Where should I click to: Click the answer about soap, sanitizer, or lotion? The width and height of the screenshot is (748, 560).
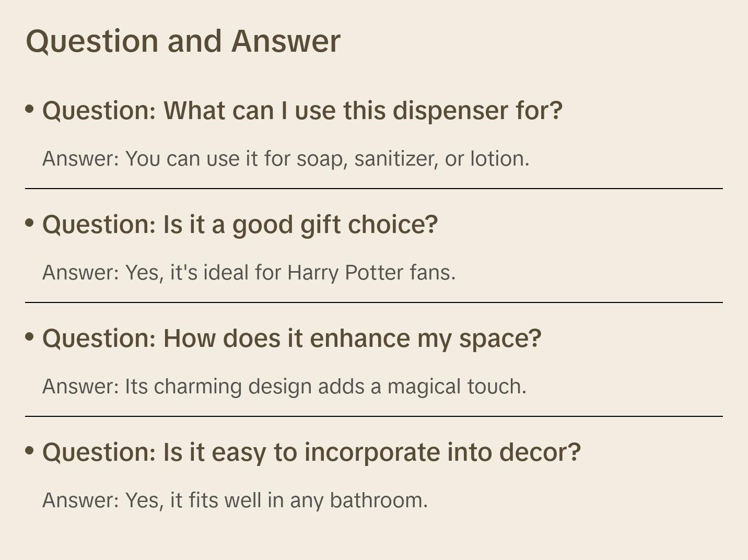coord(286,159)
